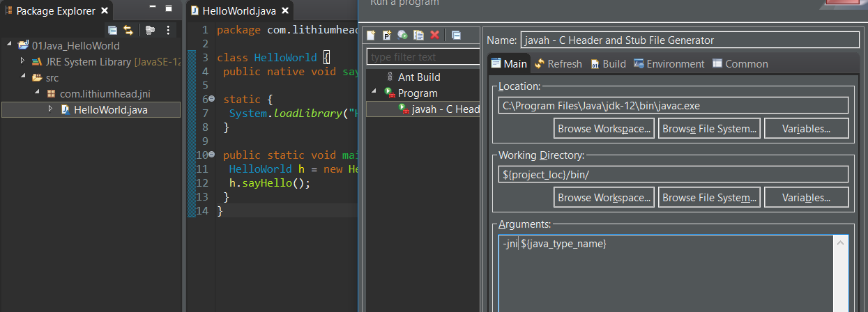Collapse all in Package Explorer toolbar
This screenshot has width=868, height=312.
[x=112, y=30]
